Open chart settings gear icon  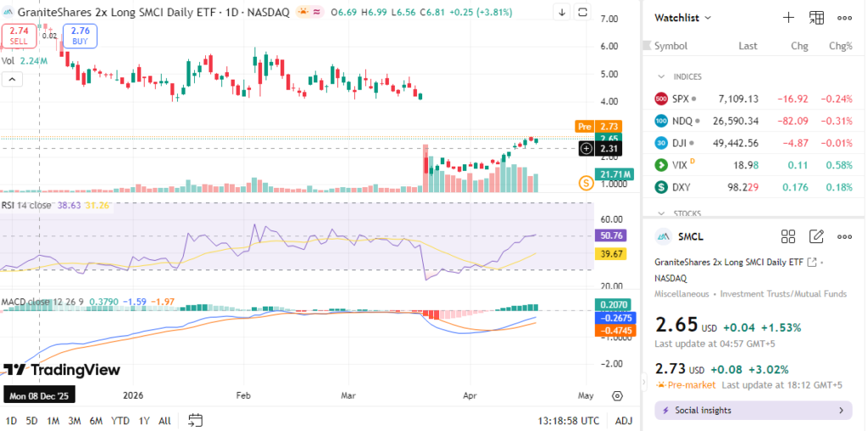coord(617,395)
